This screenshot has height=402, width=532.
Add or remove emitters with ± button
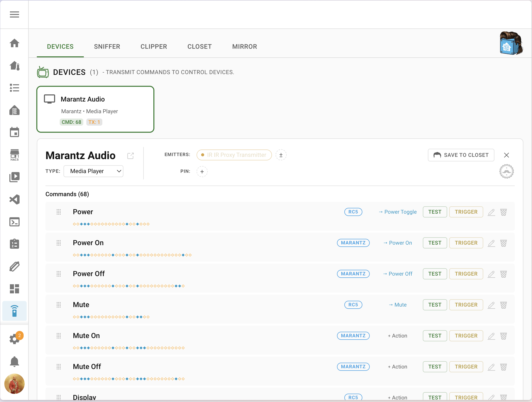[281, 155]
